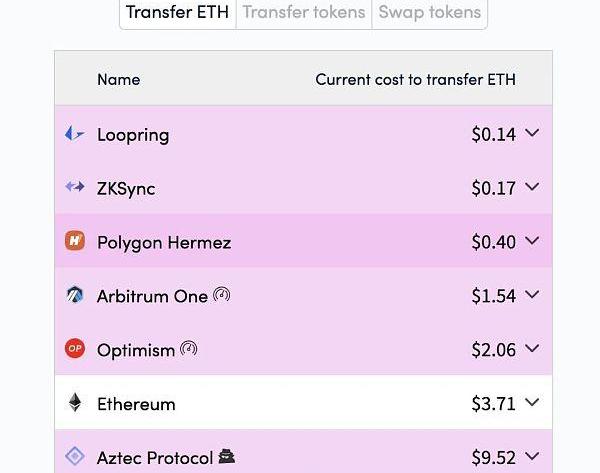Click the spy icon next to Aztec Protocol

pos(227,456)
